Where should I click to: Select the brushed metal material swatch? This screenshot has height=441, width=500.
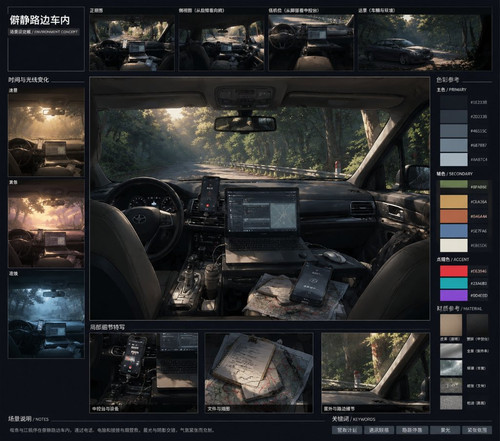point(451,351)
